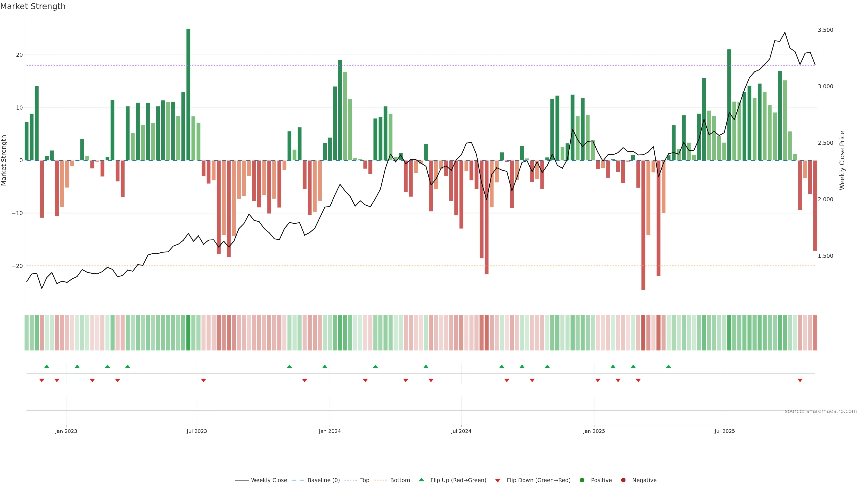Click the first red flip-down triangle marker

tap(42, 380)
